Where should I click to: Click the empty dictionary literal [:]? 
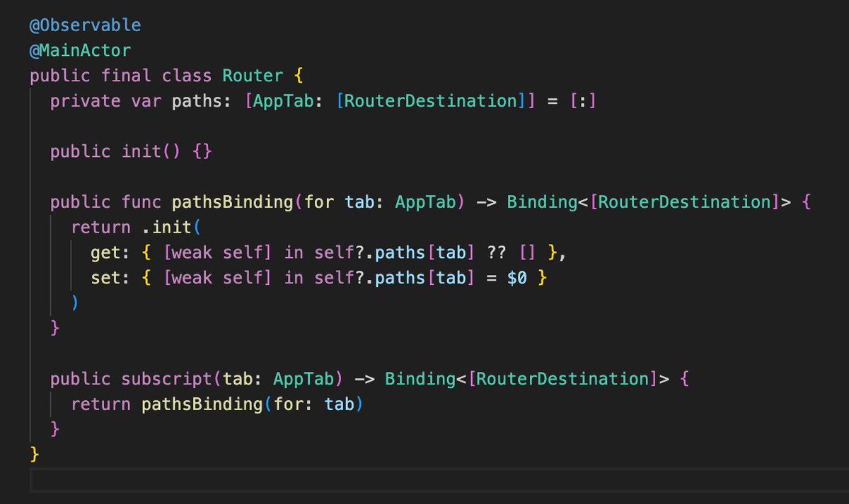click(583, 101)
